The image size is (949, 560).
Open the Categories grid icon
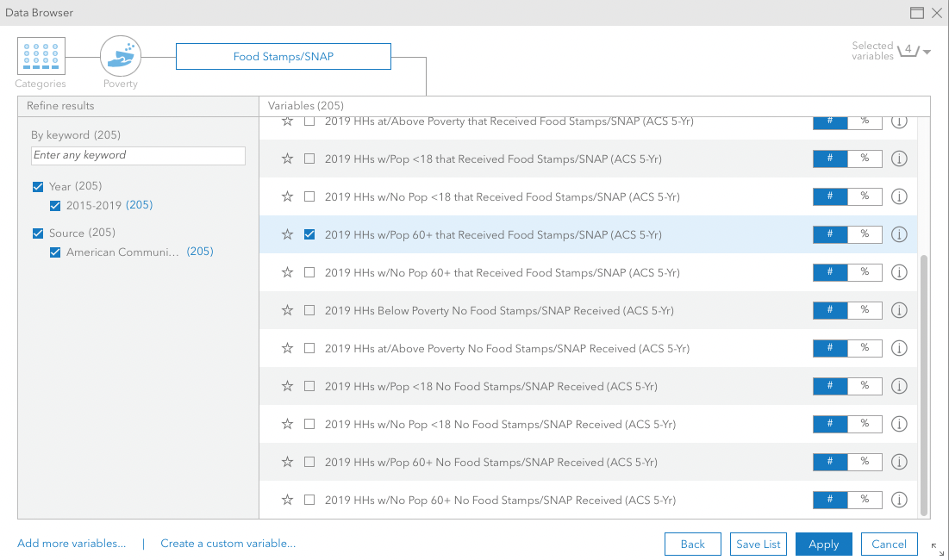41,56
